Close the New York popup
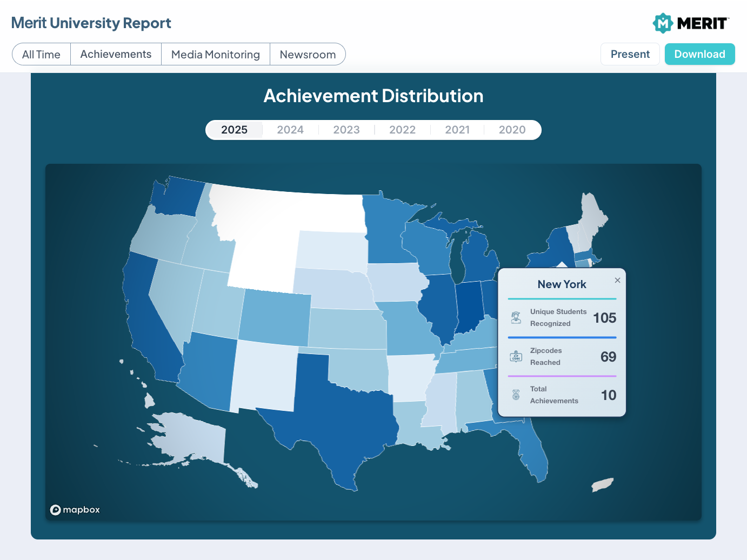Image resolution: width=747 pixels, height=560 pixels. 617,280
